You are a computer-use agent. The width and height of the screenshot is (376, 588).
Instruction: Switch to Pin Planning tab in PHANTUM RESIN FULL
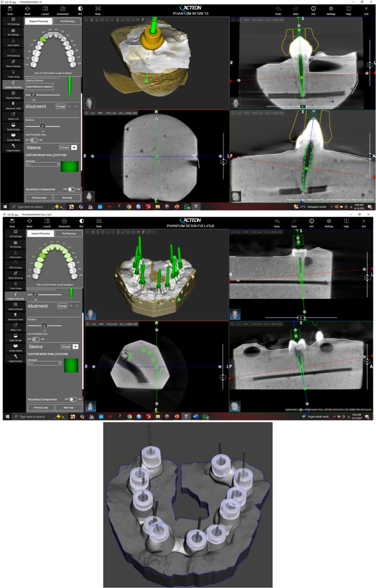tap(69, 234)
